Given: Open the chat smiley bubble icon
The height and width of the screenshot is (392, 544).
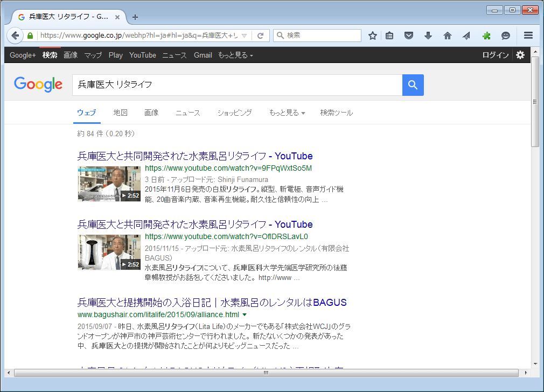Looking at the screenshot, I should click(x=506, y=36).
